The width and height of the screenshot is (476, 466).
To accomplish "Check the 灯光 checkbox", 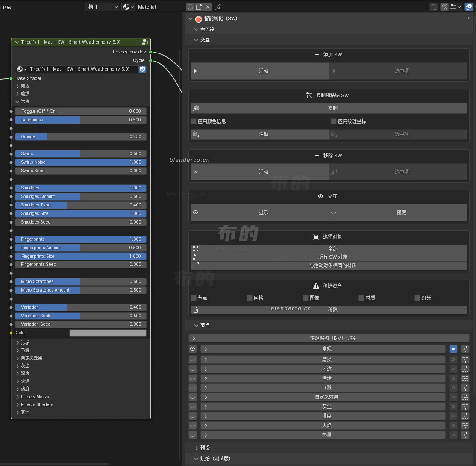I will [x=417, y=298].
